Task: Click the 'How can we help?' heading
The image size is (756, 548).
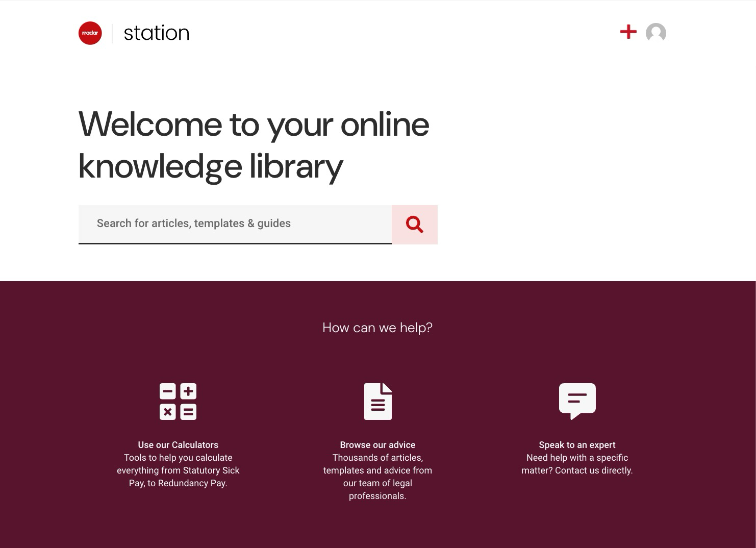Action: click(377, 328)
